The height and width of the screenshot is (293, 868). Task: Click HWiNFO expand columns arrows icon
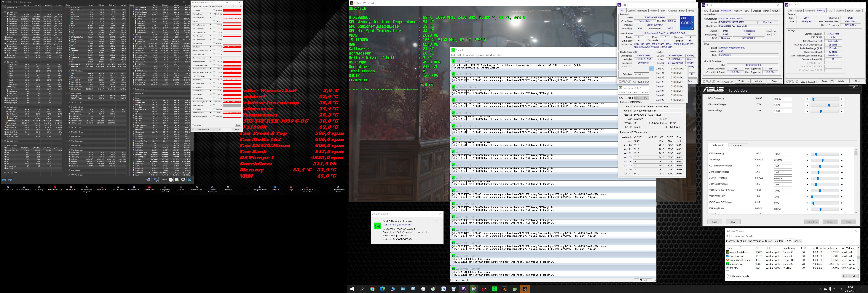click(4, 180)
